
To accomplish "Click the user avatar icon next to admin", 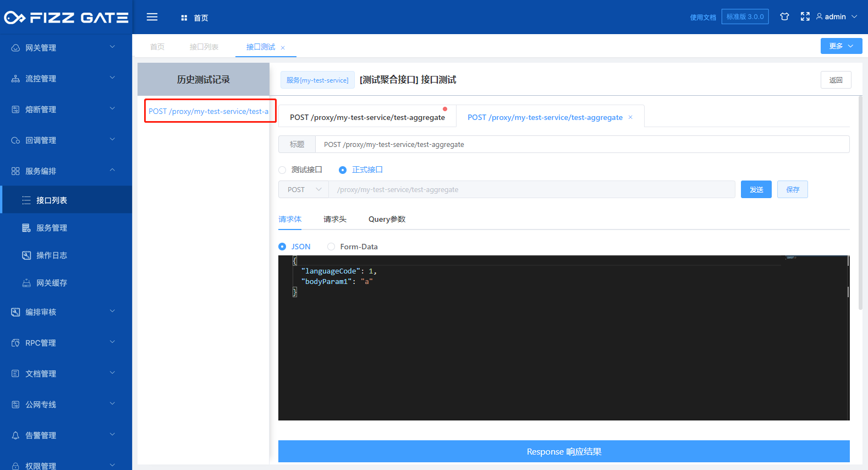I will tap(820, 17).
